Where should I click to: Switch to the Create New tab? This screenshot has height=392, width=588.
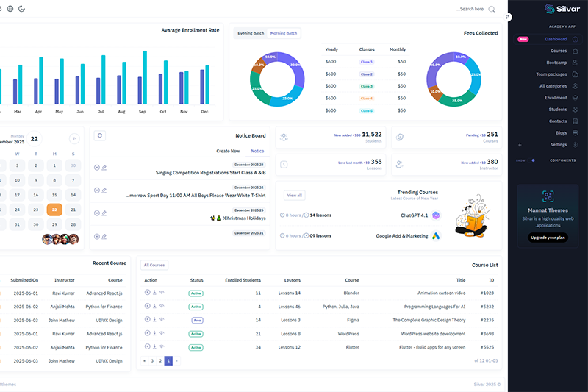(228, 151)
